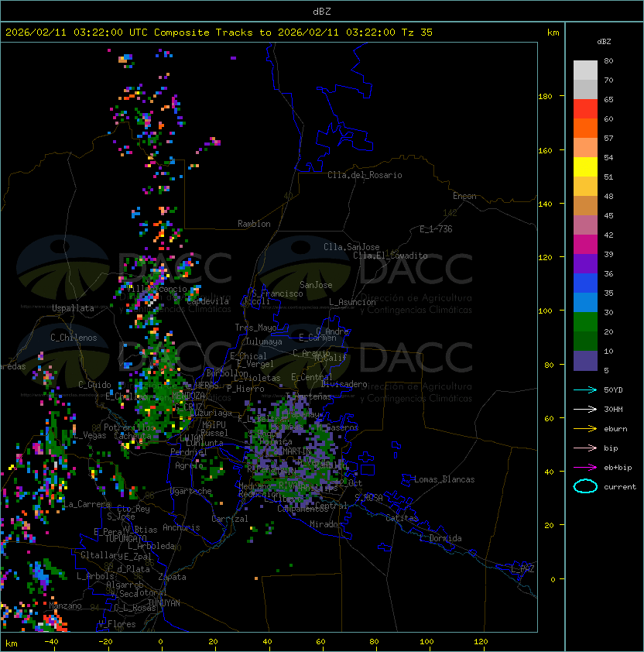Click the C_Chilenos place label

tap(74, 338)
